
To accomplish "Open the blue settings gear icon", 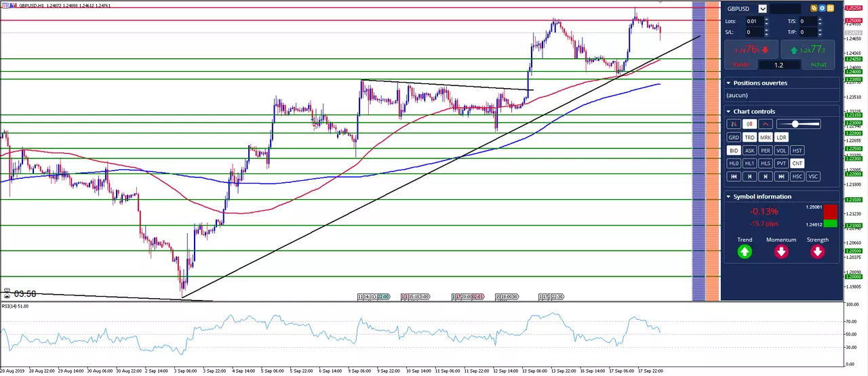I will (822, 8).
